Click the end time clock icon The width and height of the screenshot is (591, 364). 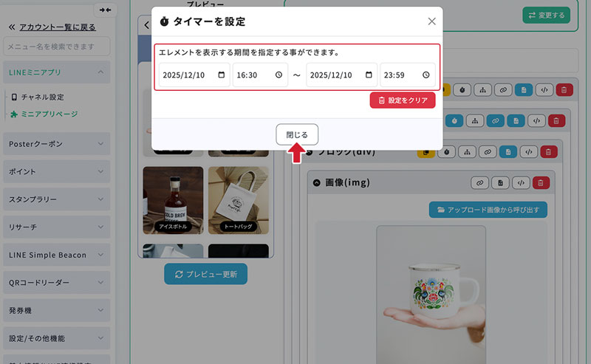[426, 75]
